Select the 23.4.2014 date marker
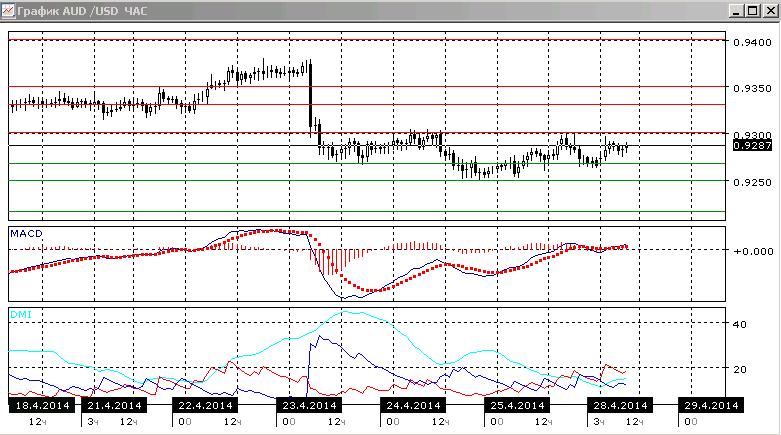Viewport: 781px width, 435px height. point(309,405)
